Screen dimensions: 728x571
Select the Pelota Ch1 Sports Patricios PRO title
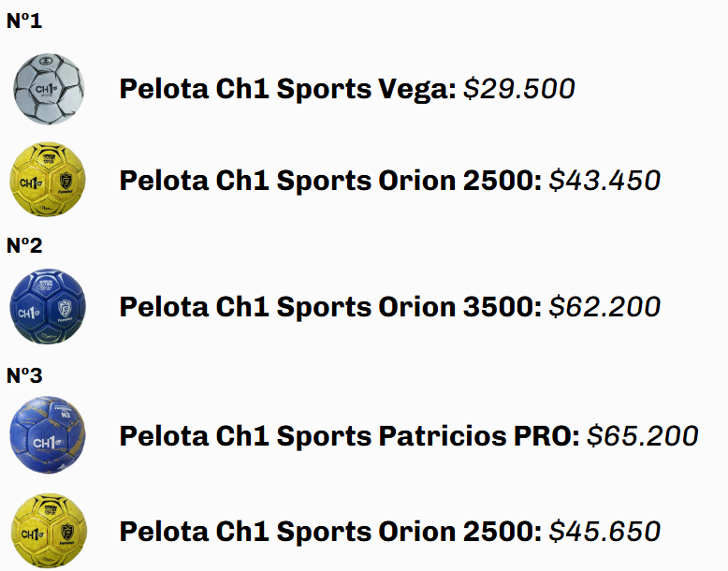tap(349, 436)
